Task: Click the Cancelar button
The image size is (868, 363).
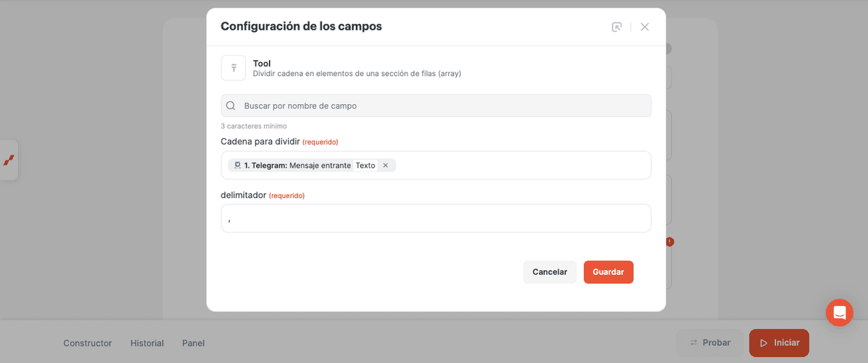Action: (x=550, y=272)
